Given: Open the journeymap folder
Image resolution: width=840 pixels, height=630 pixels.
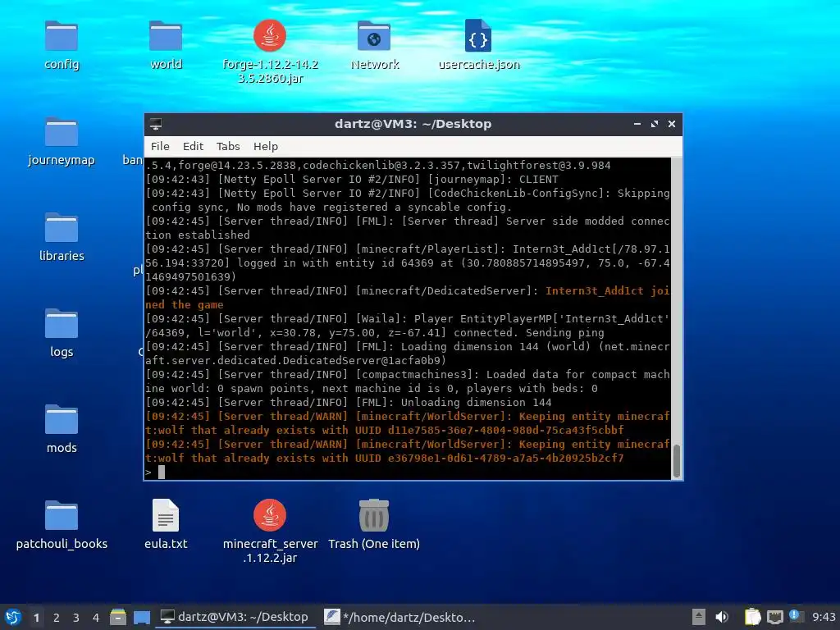Looking at the screenshot, I should click(62, 132).
